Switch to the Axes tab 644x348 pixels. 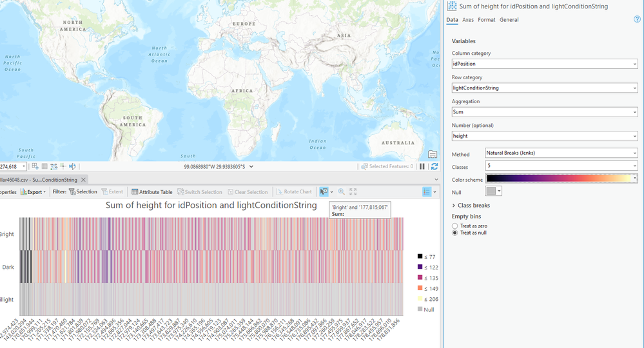(467, 20)
